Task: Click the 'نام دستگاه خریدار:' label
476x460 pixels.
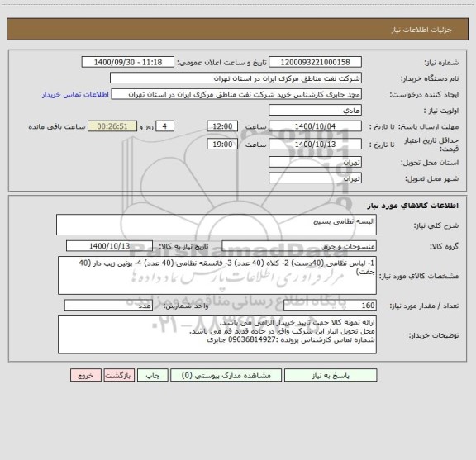Action: 430,78
